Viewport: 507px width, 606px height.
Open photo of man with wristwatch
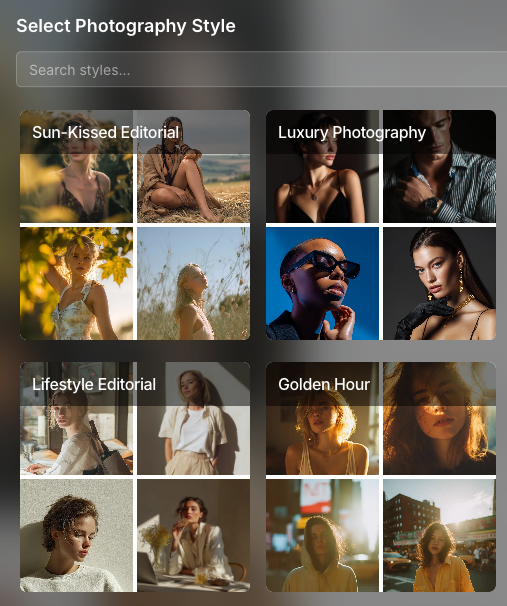click(439, 167)
